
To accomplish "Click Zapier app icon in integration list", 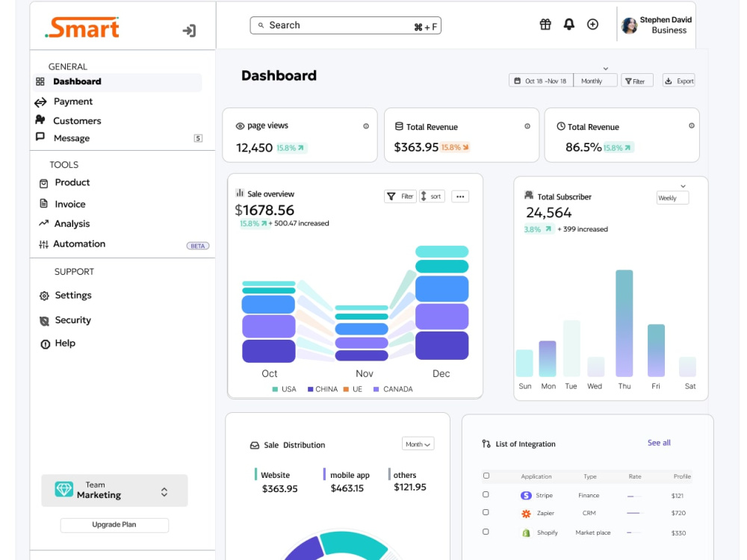I will [526, 514].
